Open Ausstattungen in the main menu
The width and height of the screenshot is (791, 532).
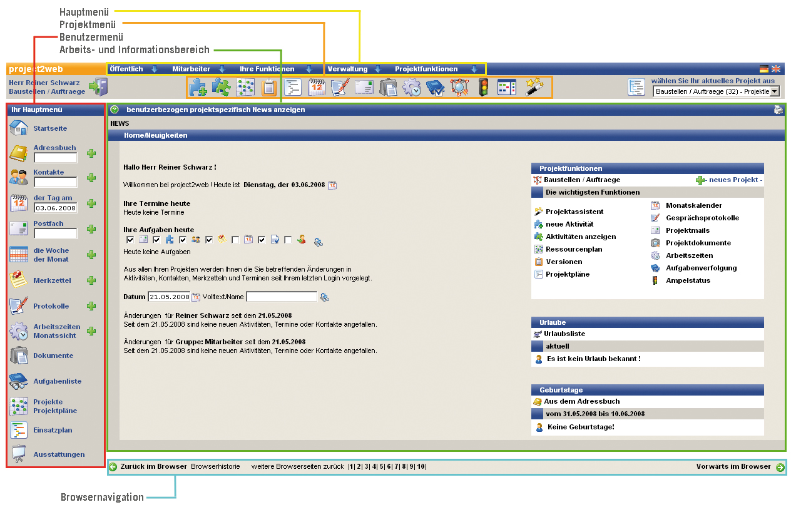point(59,454)
